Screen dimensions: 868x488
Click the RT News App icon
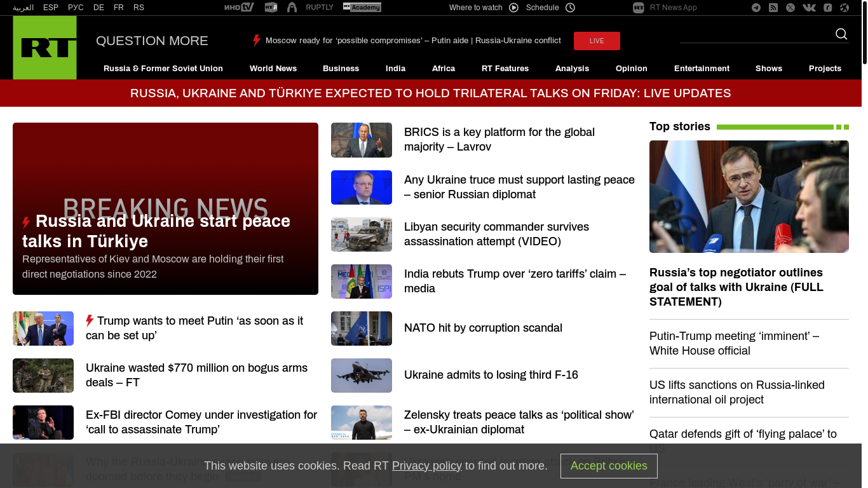point(639,8)
